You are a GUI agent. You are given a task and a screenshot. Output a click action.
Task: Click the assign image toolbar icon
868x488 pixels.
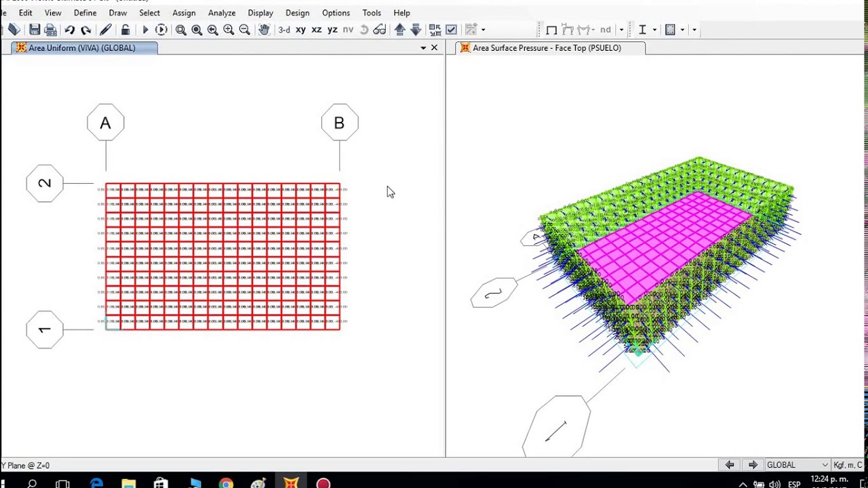[x=471, y=30]
